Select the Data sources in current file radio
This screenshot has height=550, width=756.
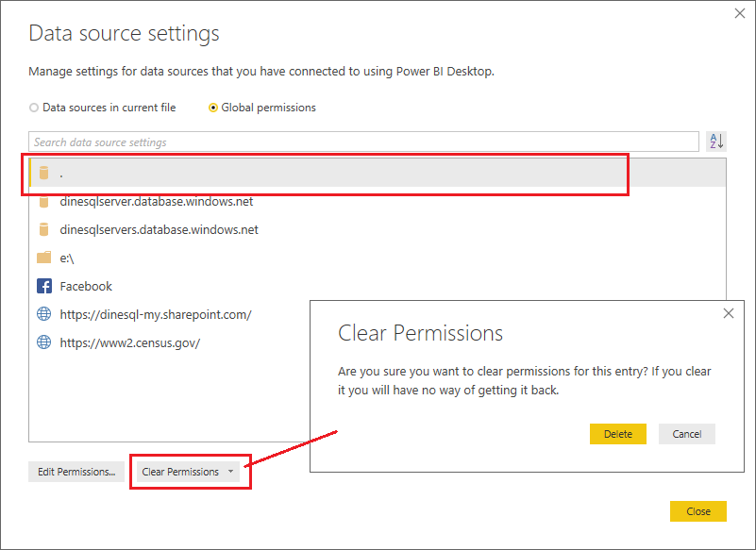34,108
